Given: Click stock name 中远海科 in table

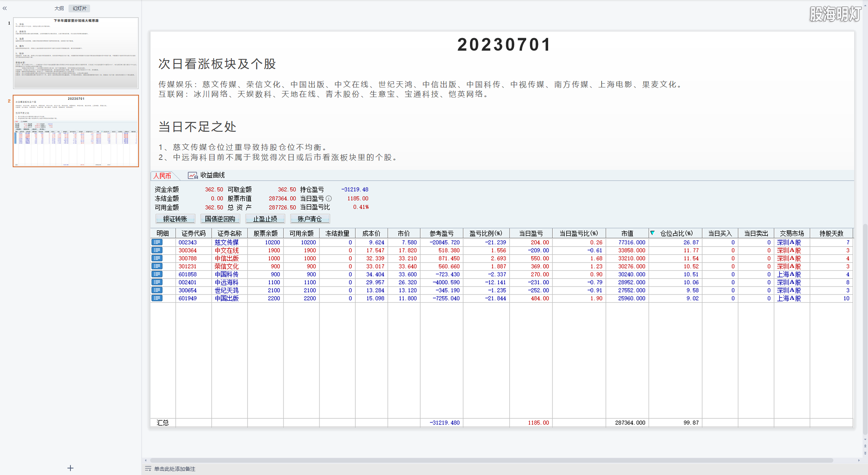Looking at the screenshot, I should coord(227,282).
